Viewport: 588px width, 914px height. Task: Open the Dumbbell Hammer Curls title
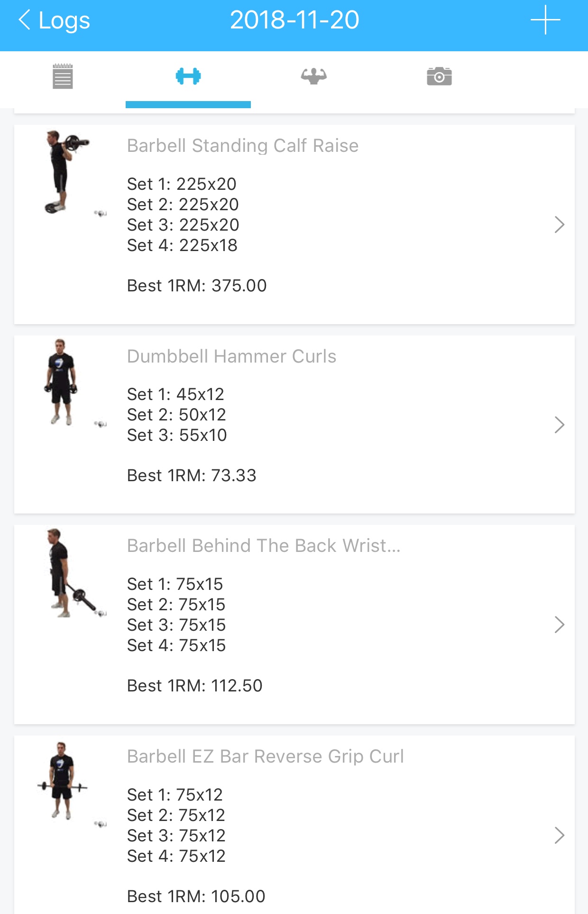[x=231, y=356]
